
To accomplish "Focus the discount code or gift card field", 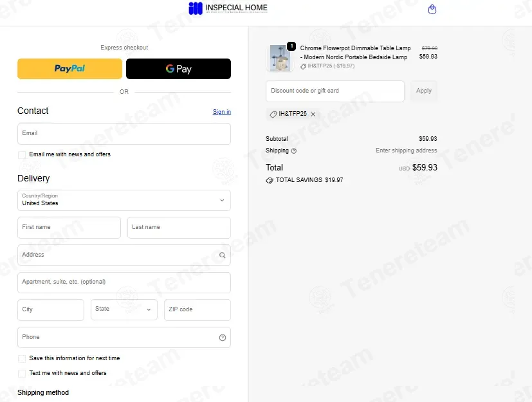I will (335, 91).
